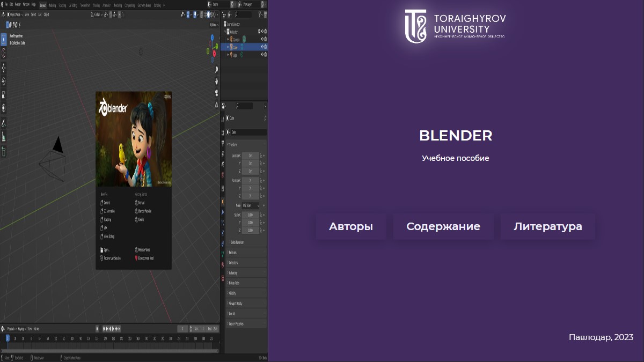
Task: Open the Edit menu in Blender
Action: 12,4
